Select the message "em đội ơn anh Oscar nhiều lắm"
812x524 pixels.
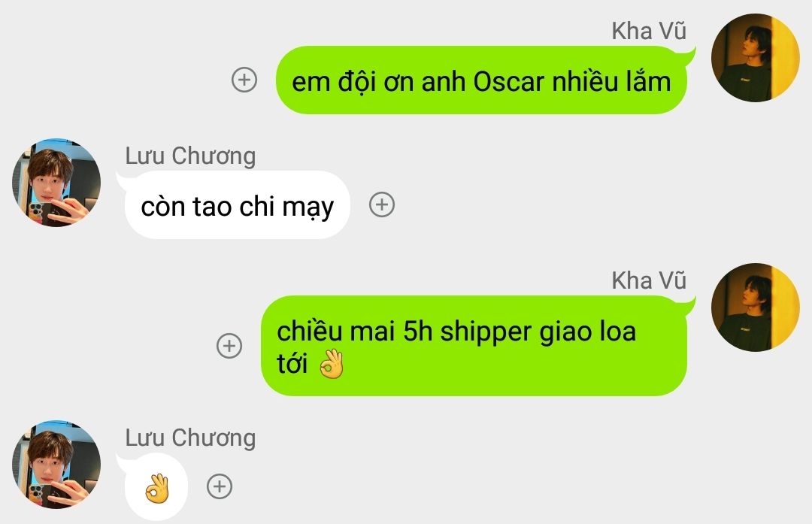click(482, 80)
